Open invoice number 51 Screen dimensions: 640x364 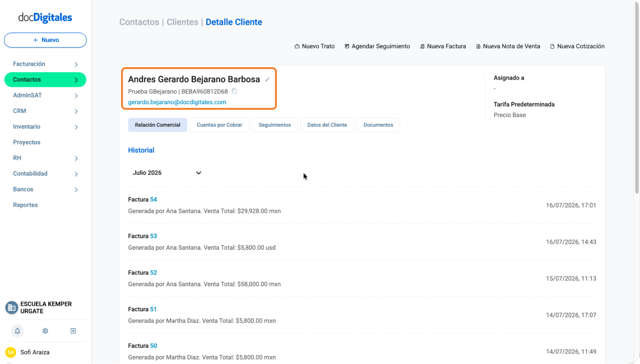[x=154, y=309]
